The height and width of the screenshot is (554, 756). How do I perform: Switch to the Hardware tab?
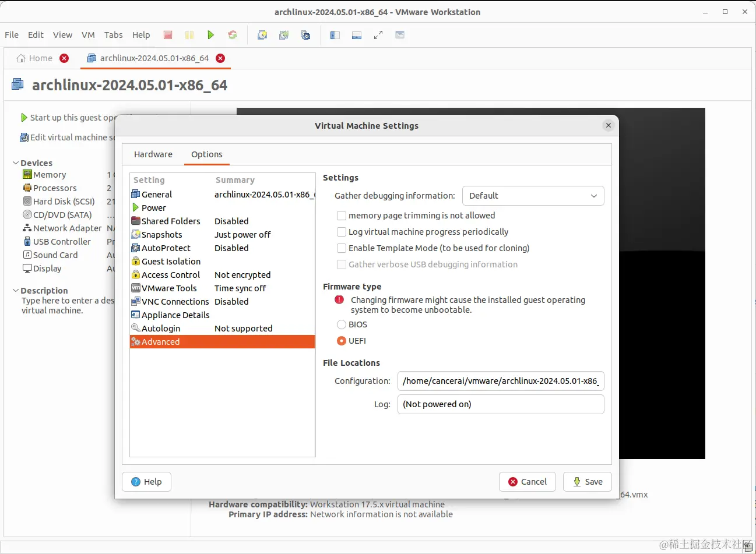[x=153, y=154]
